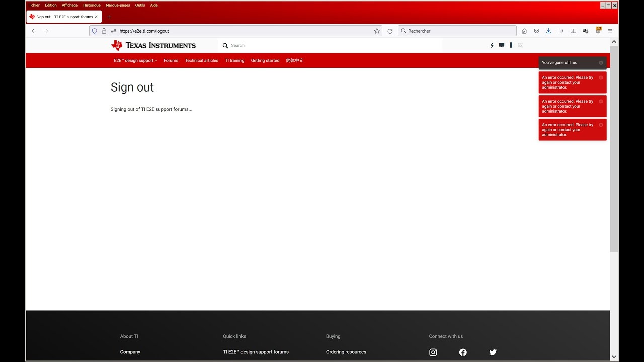The image size is (644, 362).
Task: Expand E2E design support menu
Action: [x=135, y=60]
